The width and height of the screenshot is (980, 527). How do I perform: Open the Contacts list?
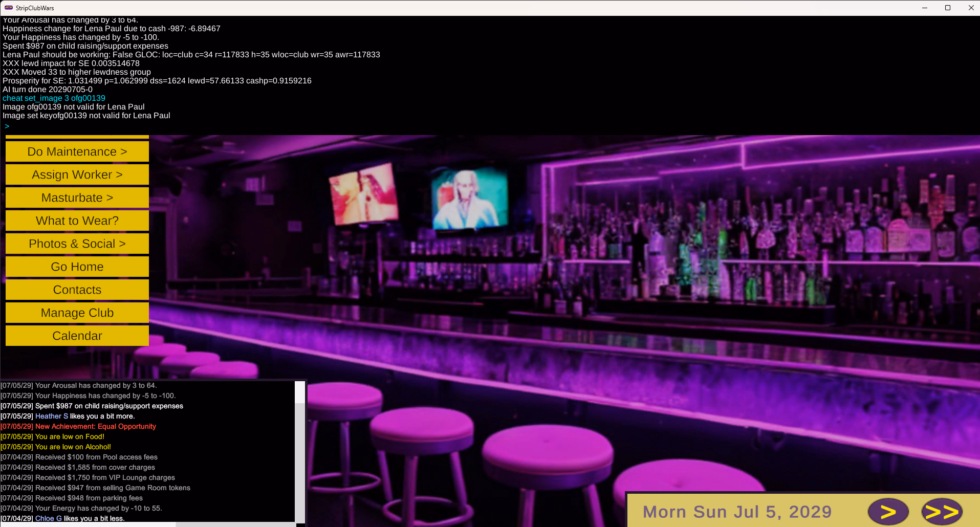click(77, 290)
